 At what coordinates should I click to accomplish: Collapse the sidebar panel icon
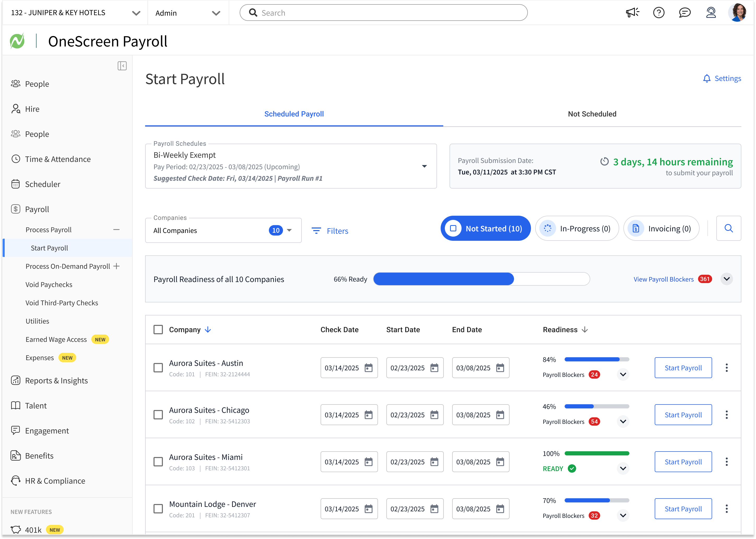point(122,66)
